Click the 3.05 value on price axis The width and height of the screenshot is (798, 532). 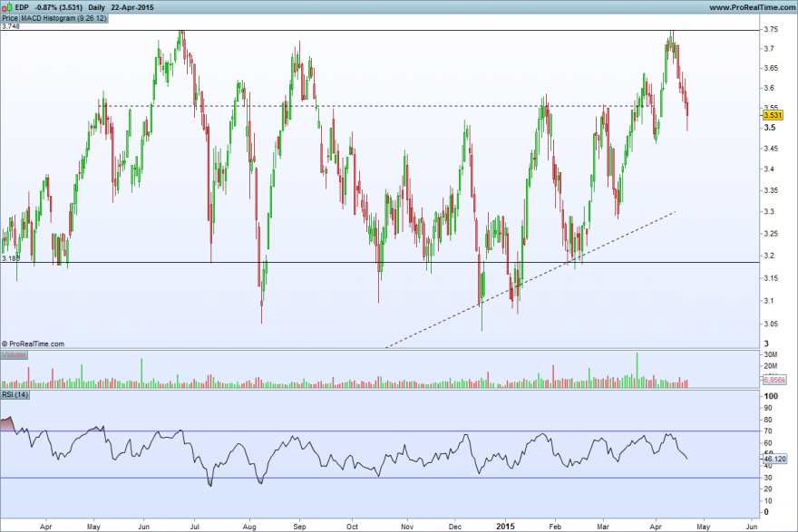click(771, 324)
